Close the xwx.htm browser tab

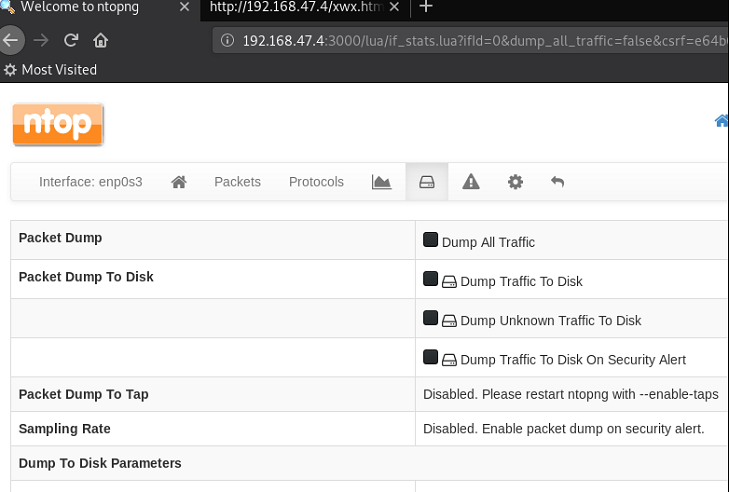tap(394, 7)
